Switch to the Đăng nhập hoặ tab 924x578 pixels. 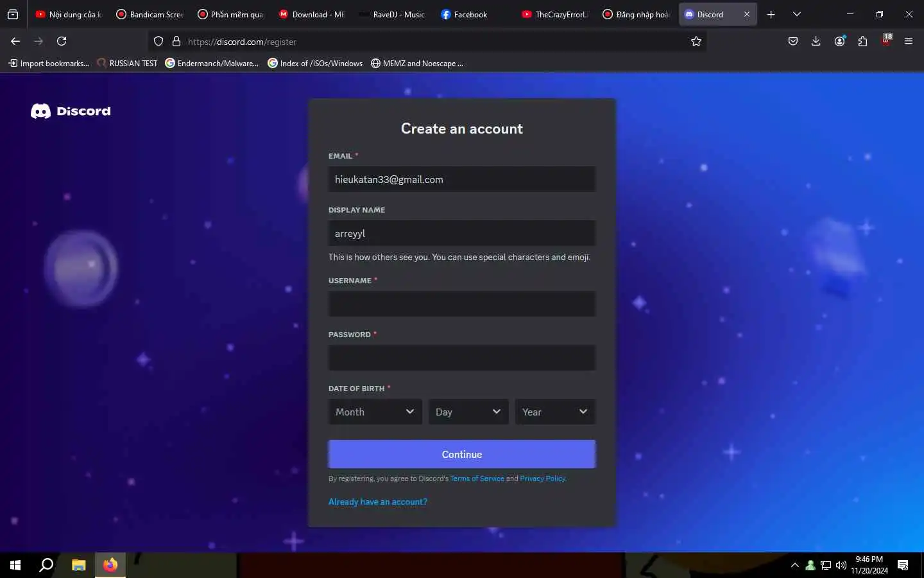[x=637, y=14]
